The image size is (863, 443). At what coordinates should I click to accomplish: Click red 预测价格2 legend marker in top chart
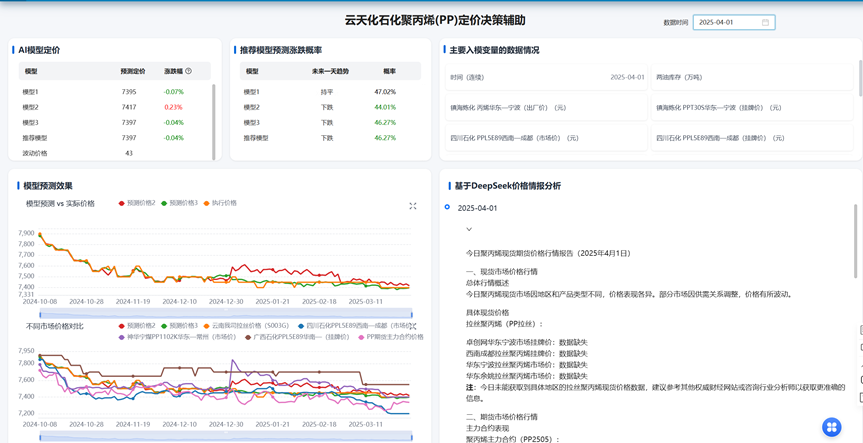(122, 203)
